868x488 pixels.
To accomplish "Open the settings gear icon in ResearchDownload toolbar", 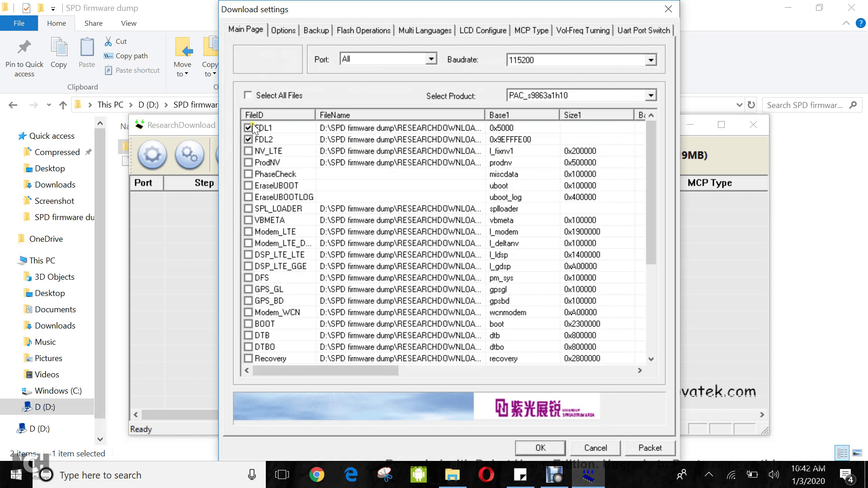I will pos(152,155).
